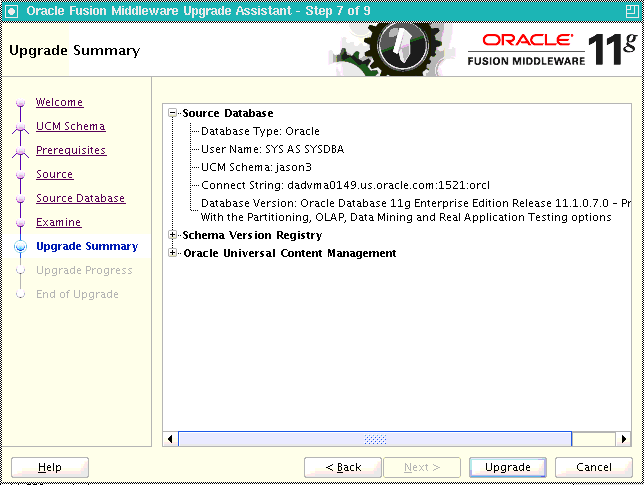Click the Examine step bullet icon
Viewport: 644px width, 485px height.
pyautogui.click(x=20, y=223)
